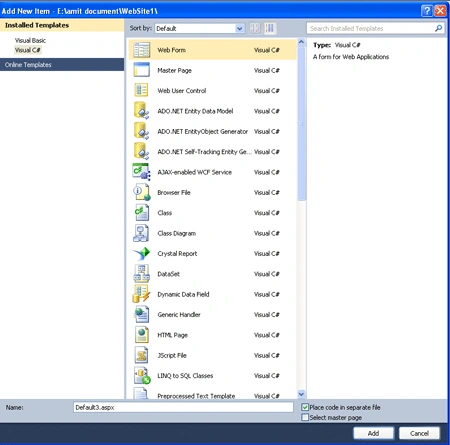
Task: Select the 'Master Page' label
Action: [x=174, y=70]
